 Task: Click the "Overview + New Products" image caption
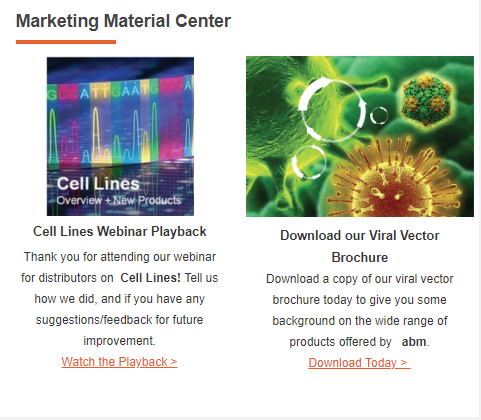119,200
